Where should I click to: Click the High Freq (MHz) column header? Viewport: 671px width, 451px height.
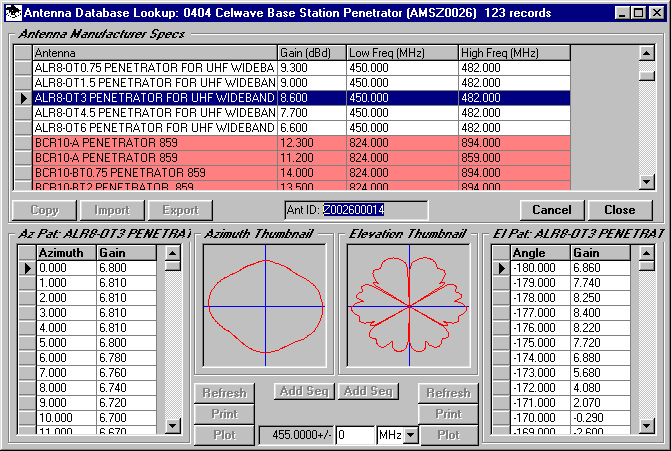click(514, 53)
